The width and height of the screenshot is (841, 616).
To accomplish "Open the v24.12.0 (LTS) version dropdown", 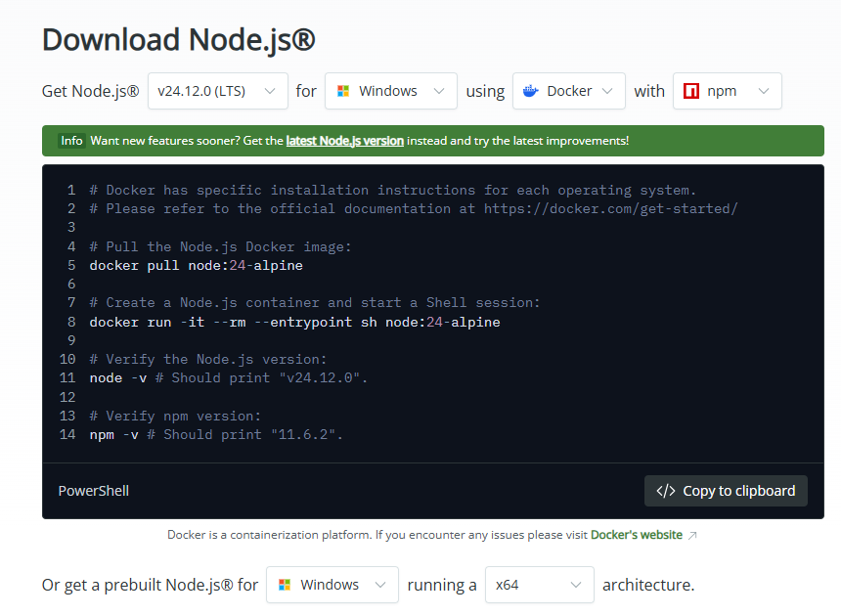I will coord(218,91).
